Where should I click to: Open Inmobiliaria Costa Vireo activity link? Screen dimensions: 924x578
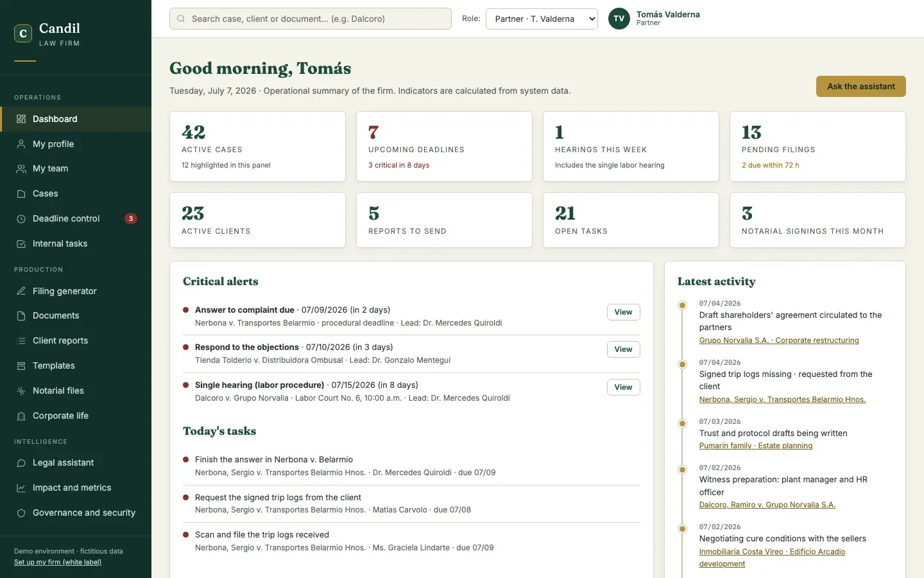click(x=773, y=557)
